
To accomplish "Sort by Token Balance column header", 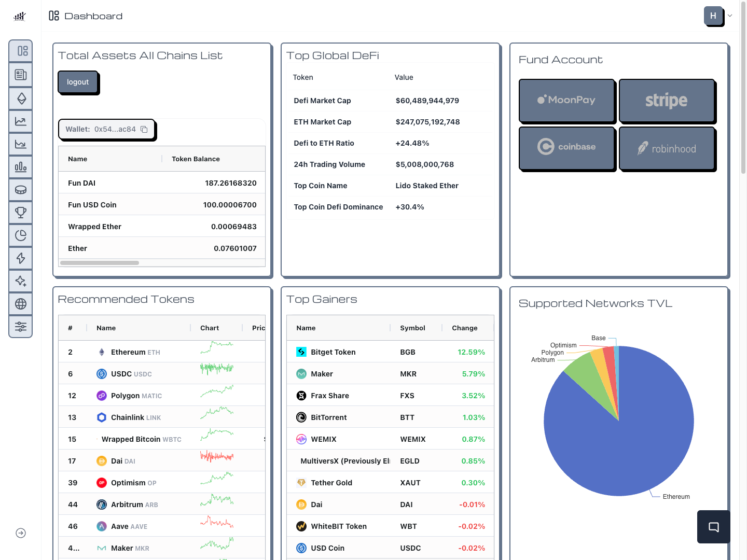I will pyautogui.click(x=196, y=159).
